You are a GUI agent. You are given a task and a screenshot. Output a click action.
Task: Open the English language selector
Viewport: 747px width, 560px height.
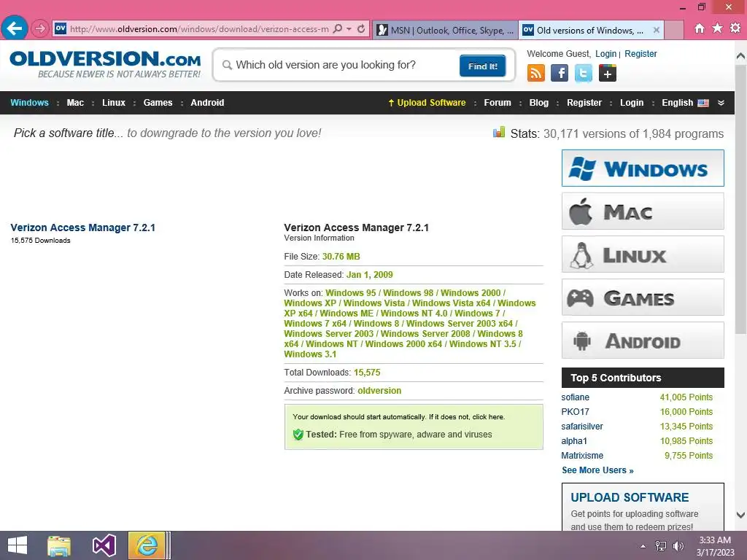click(x=685, y=102)
